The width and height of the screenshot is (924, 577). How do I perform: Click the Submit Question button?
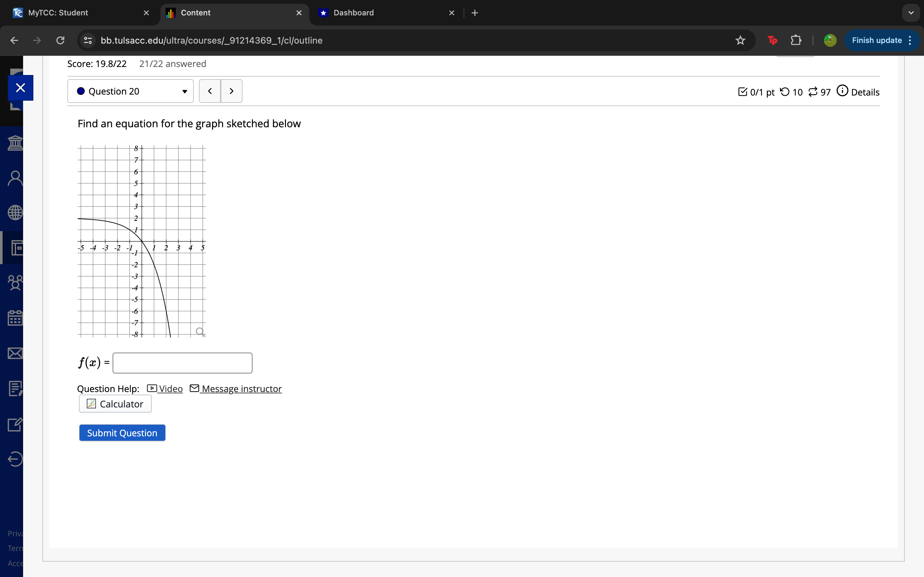click(122, 433)
